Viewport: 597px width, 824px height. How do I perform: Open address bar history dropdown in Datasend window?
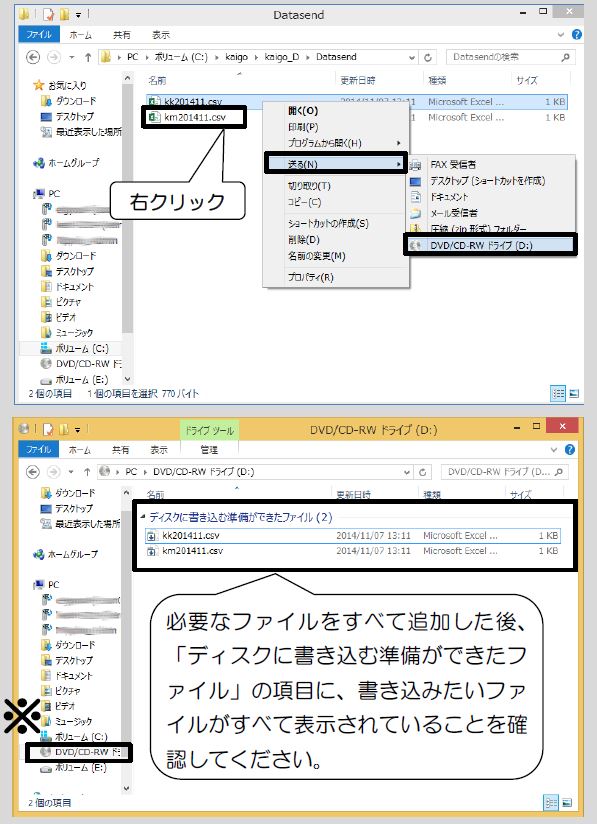(413, 57)
